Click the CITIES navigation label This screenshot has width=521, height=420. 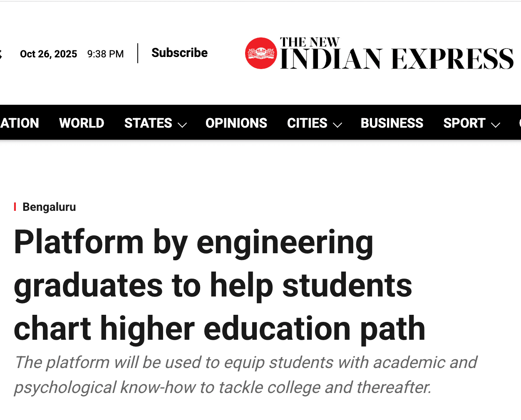[307, 123]
